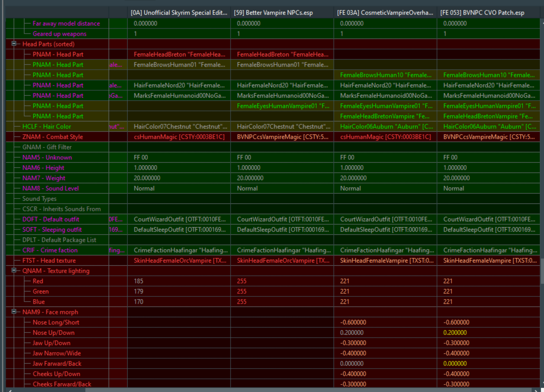The image size is (544, 392).
Task: Click the CosmeticVampireOverhaul column header
Action: point(385,13)
